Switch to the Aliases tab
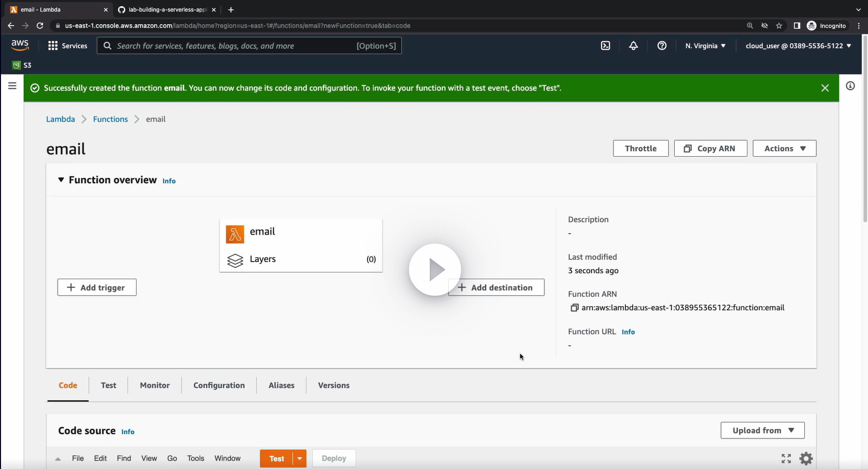 (x=281, y=386)
